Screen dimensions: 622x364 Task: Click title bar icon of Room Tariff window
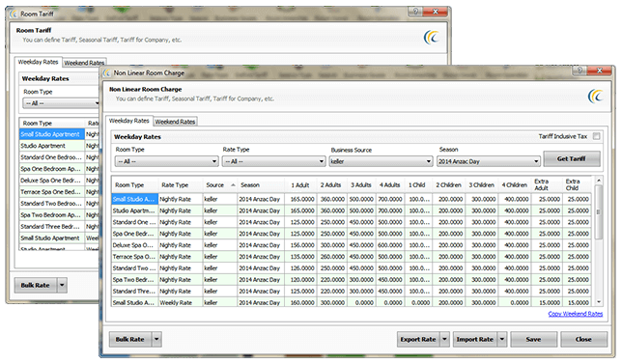click(14, 14)
